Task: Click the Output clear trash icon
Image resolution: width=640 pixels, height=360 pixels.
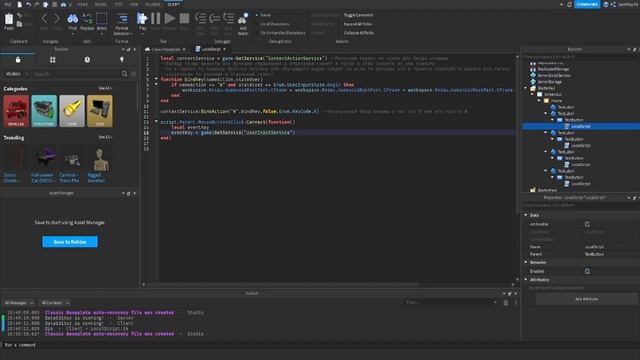Action: point(506,302)
